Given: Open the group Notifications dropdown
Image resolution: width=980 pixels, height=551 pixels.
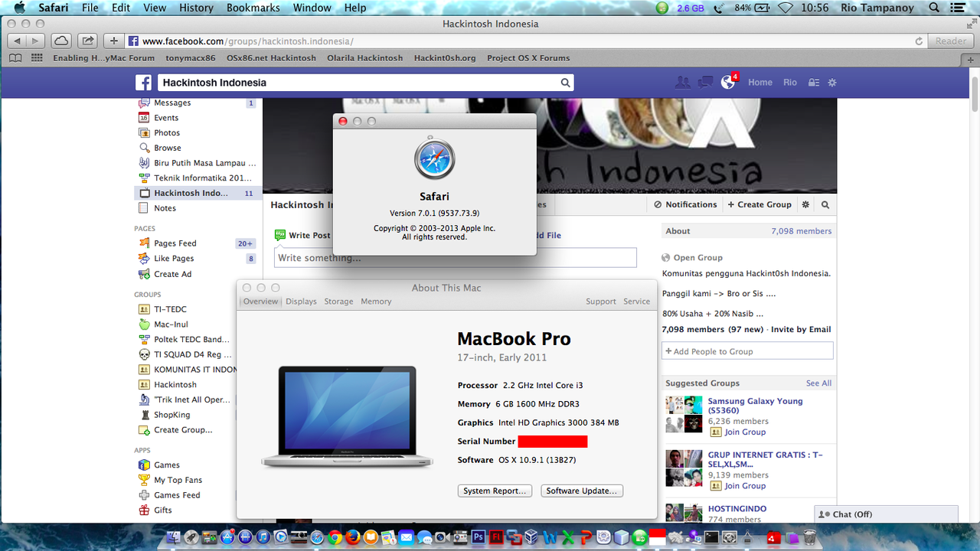Looking at the screenshot, I should (x=685, y=205).
